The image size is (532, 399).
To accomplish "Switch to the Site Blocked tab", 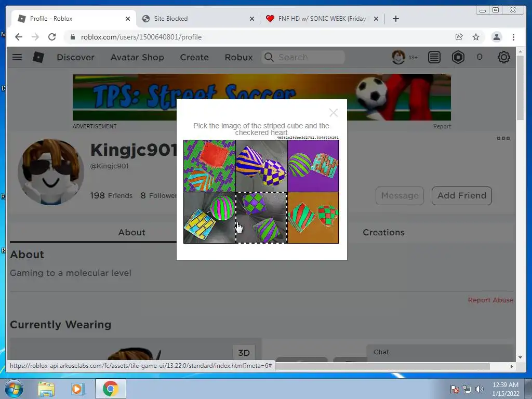I will click(198, 19).
